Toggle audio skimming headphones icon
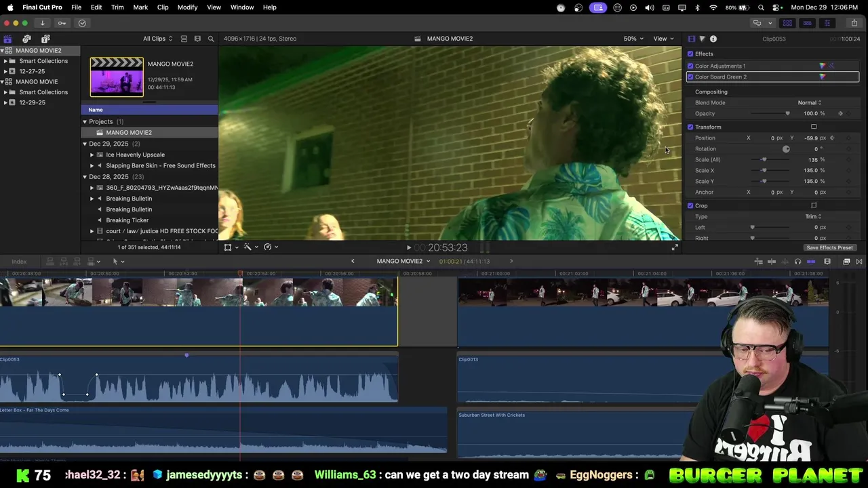Screen dimensions: 868x488 click(797, 261)
